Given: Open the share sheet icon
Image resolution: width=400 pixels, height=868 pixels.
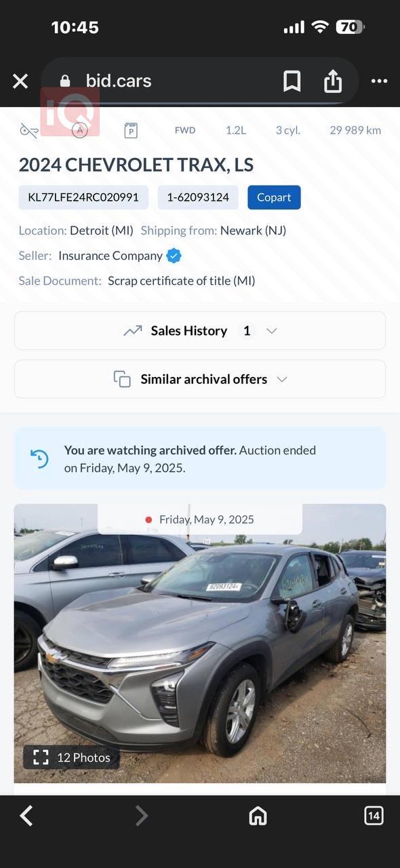Looking at the screenshot, I should coord(333,81).
